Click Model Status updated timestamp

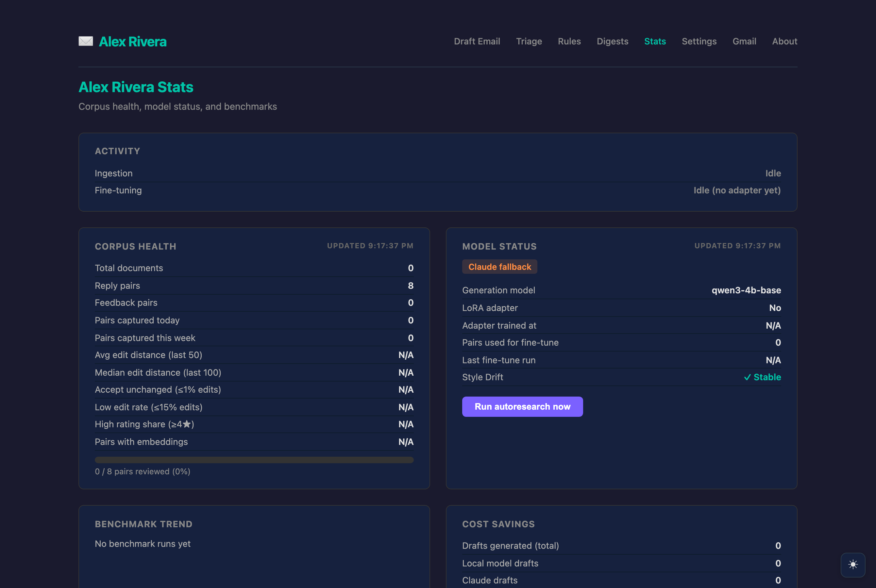pos(737,246)
